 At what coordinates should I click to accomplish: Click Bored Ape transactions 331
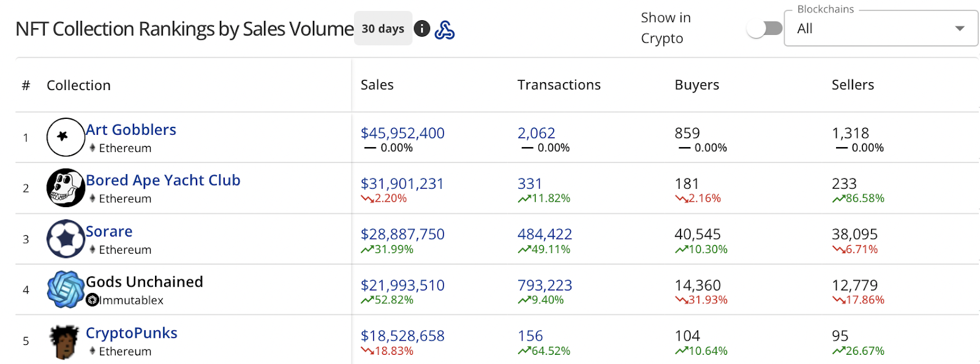pyautogui.click(x=530, y=184)
